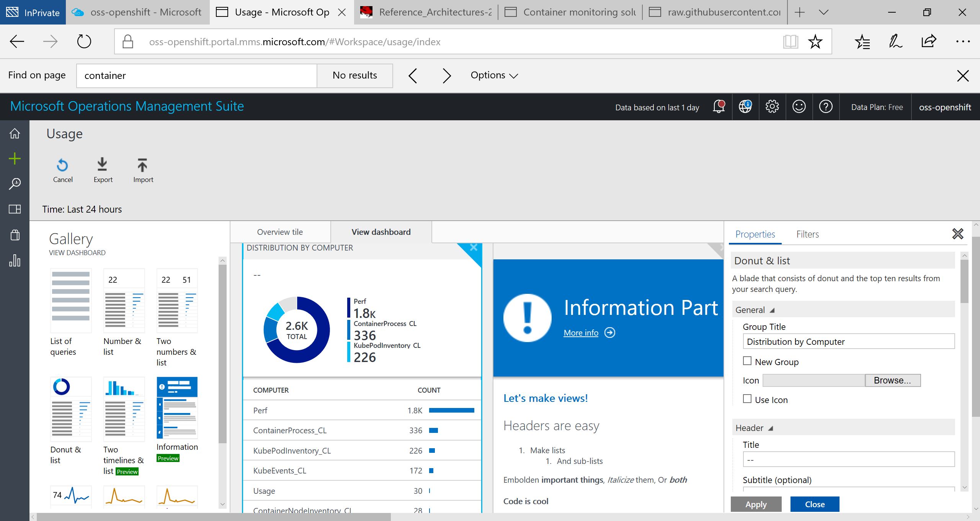Viewport: 980px width, 521px height.
Task: Click the Apply button
Action: click(x=756, y=505)
